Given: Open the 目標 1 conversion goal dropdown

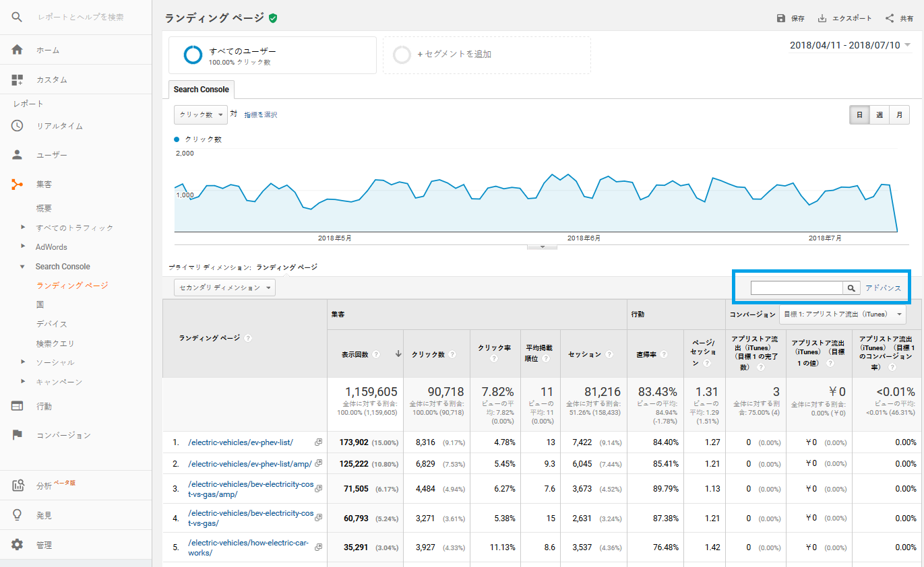Looking at the screenshot, I should tap(842, 314).
